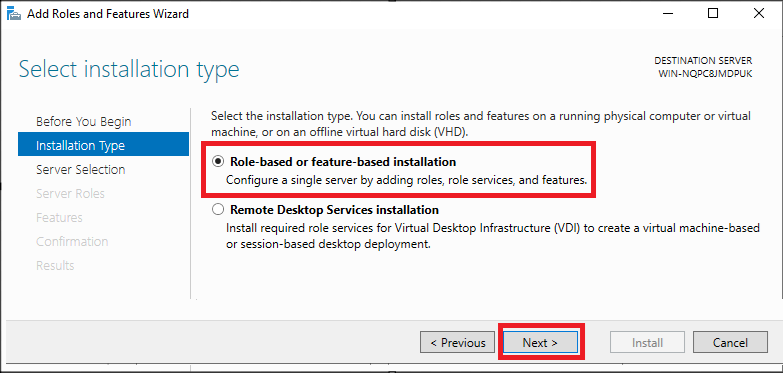Click the 'Install required role services' description
This screenshot has height=373, width=783.
coord(493,236)
